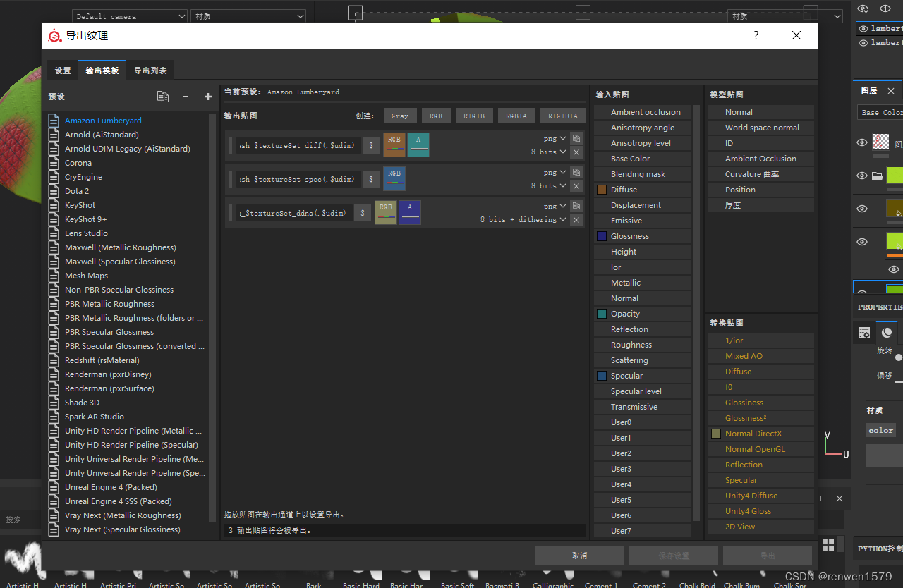
Task: Select the Unreal Engine 4 (Packed) preset
Action: (111, 487)
